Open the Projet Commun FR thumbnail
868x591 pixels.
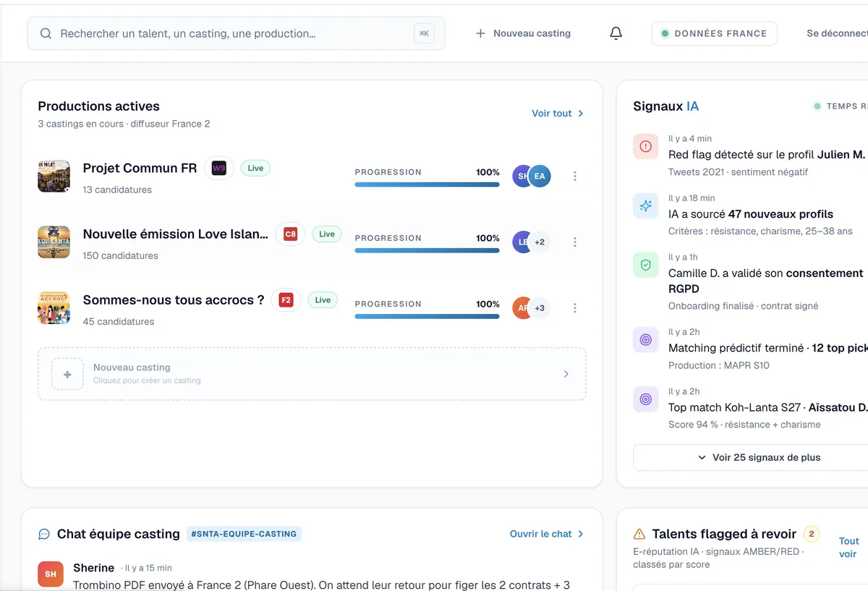tap(54, 177)
